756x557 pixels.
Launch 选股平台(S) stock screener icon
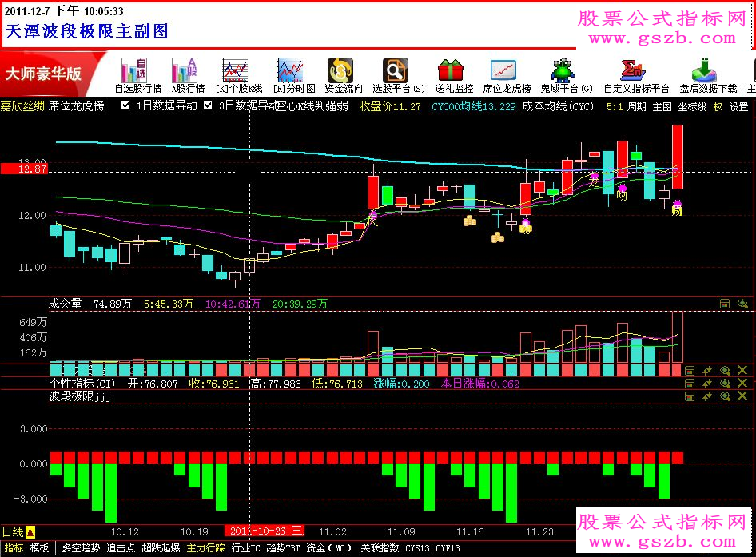click(398, 76)
